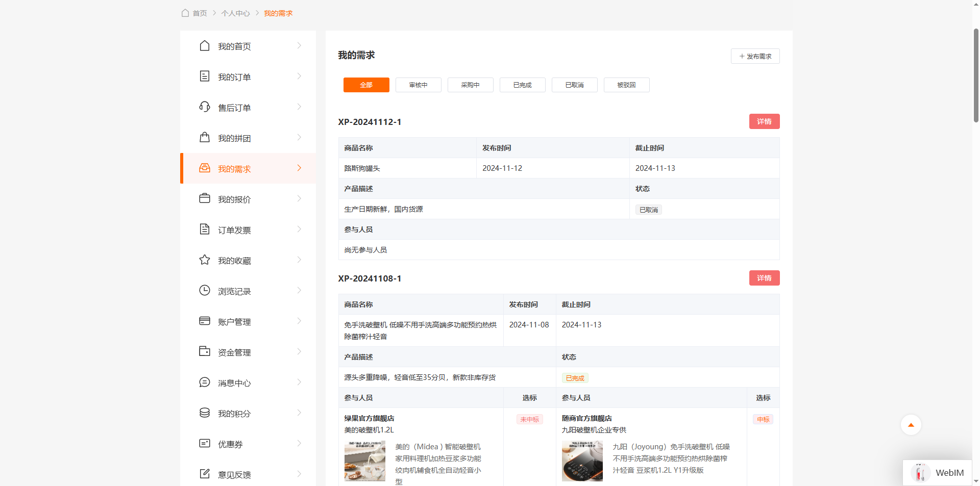
Task: Click the 浏览记录 clock icon
Action: point(205,291)
